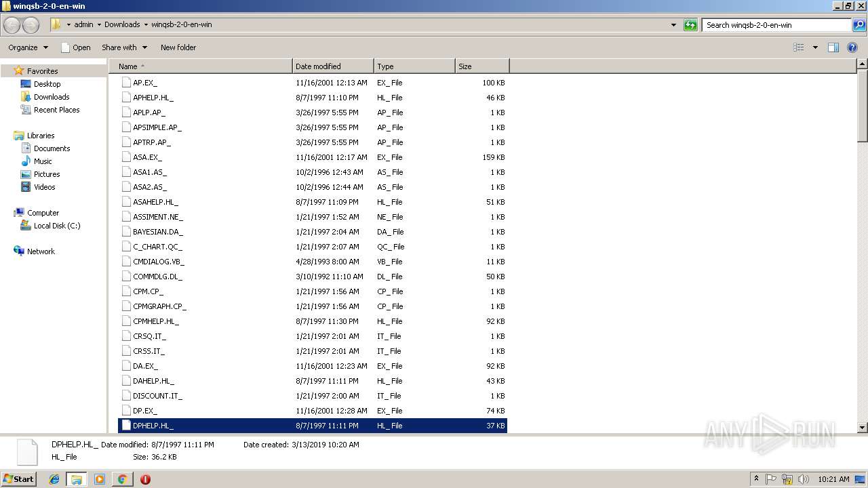Click the volume speaker tray icon
This screenshot has width=868, height=488.
[804, 479]
